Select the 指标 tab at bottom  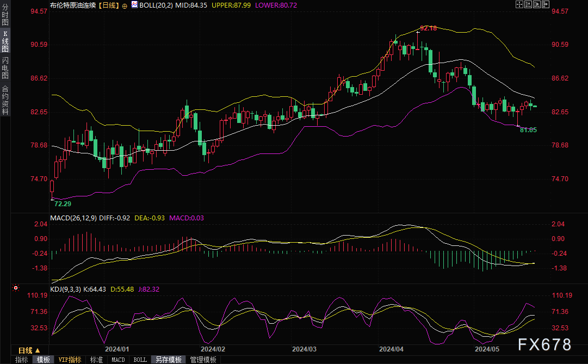click(21, 360)
